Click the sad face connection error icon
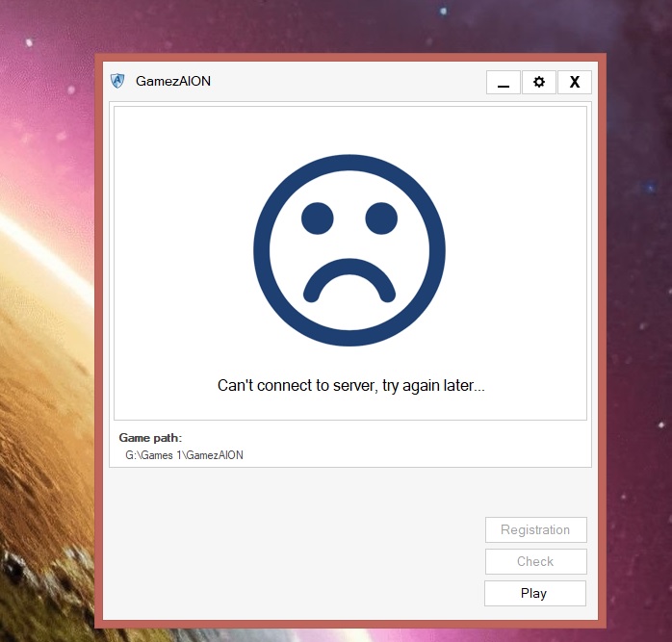 pos(349,250)
